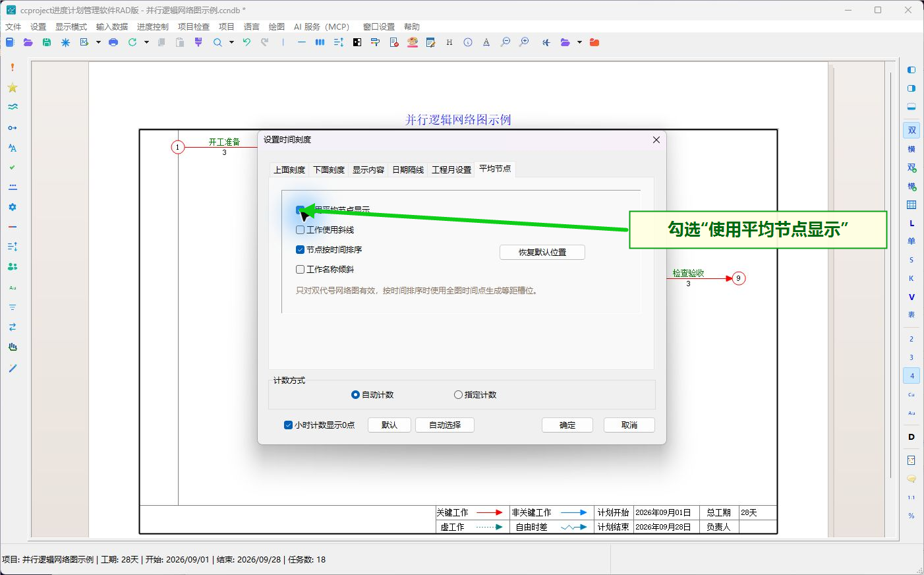
Task: Click the magic wand icon in left sidebar
Action: click(x=13, y=368)
